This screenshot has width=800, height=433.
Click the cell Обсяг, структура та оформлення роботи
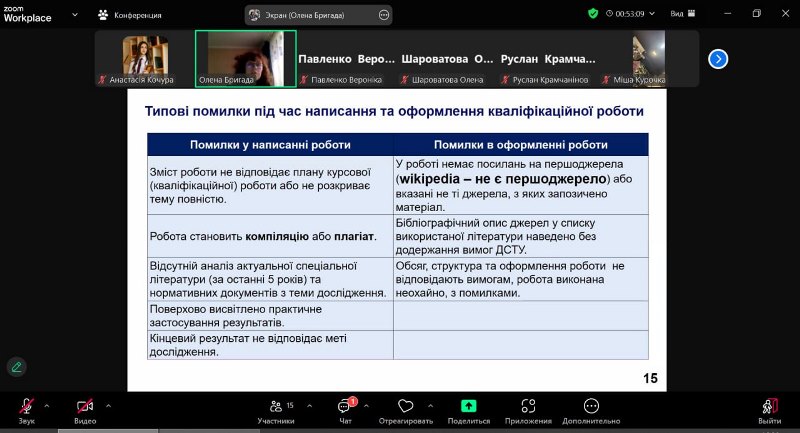521,279
